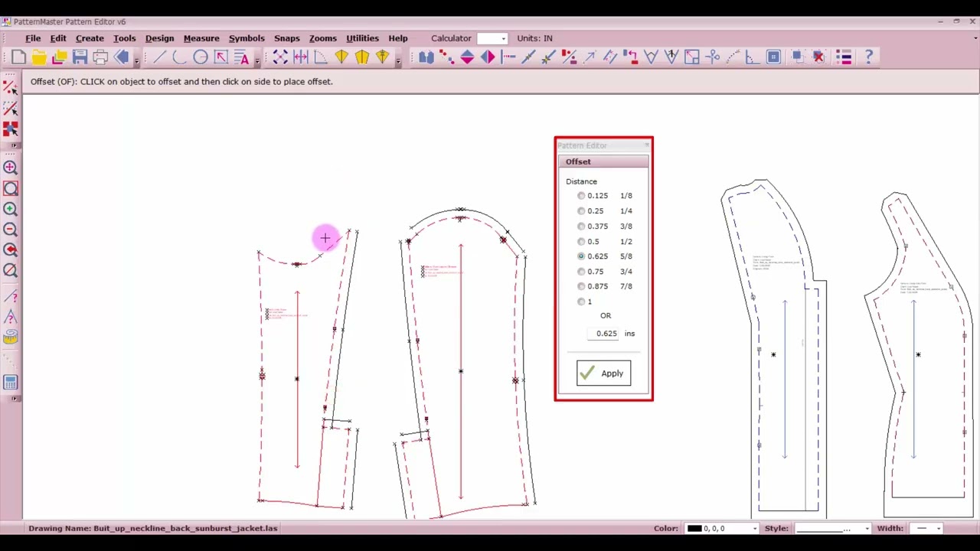The width and height of the screenshot is (980, 551).
Task: Select the Line drawing tool
Action: (x=159, y=57)
